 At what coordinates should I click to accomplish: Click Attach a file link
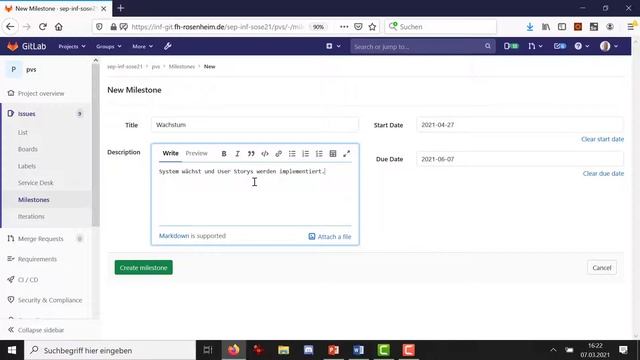pos(330,236)
